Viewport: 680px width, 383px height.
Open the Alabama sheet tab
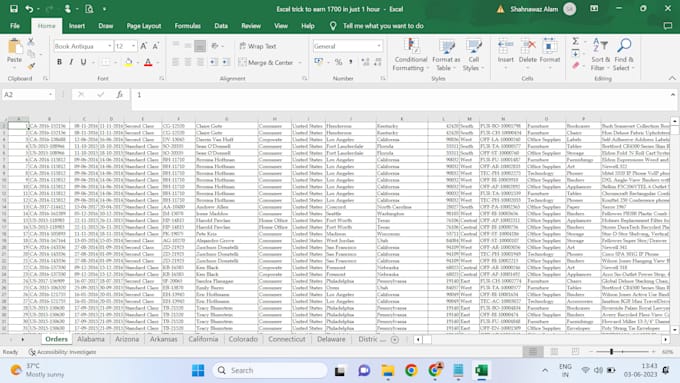(91, 339)
